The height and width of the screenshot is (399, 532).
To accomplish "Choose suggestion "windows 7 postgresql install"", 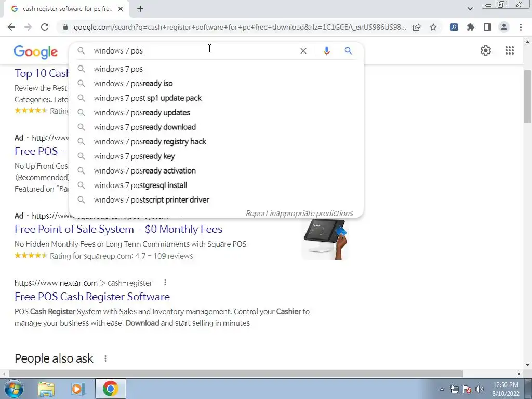I will tap(216, 185).
